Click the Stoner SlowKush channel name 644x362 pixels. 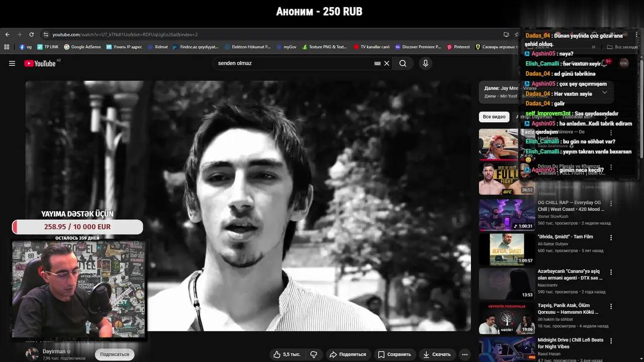coord(553,216)
